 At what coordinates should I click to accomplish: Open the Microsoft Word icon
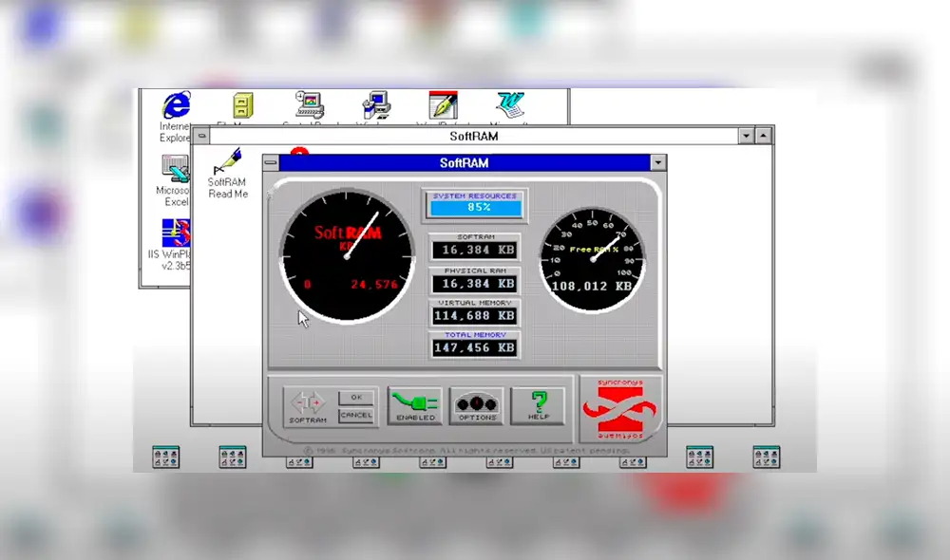click(x=511, y=106)
